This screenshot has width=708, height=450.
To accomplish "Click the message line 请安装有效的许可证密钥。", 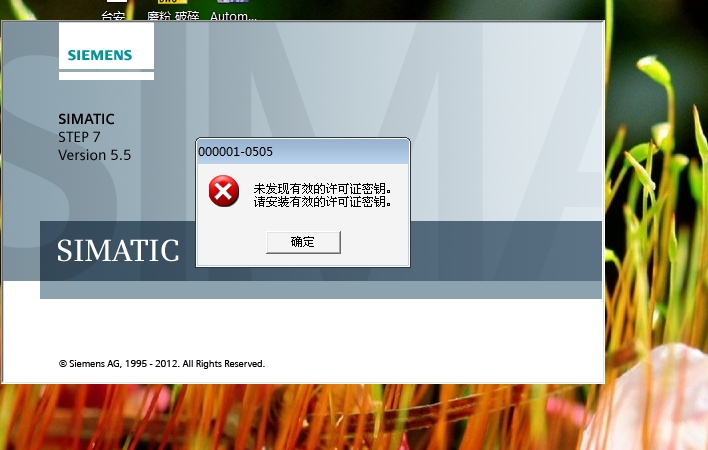I will (322, 202).
